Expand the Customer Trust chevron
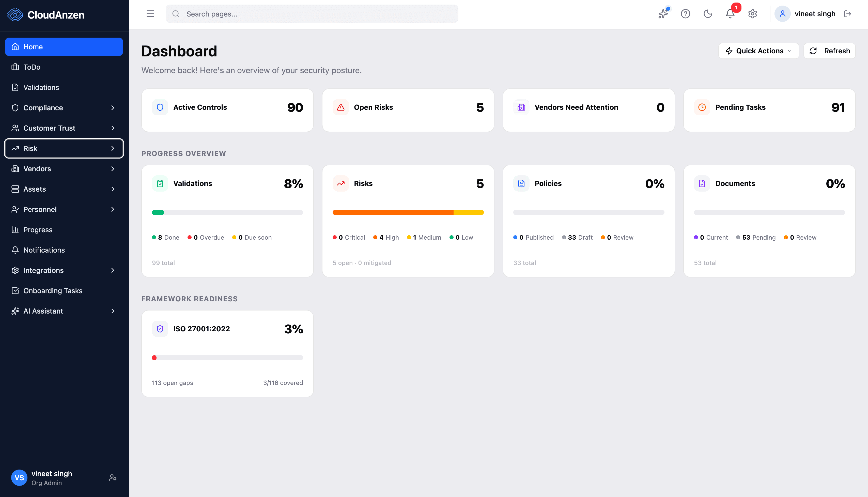This screenshot has height=497, width=868. (113, 128)
